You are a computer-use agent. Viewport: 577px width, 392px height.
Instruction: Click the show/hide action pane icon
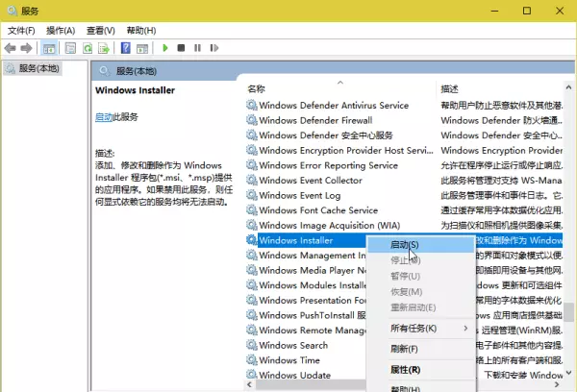tap(142, 48)
